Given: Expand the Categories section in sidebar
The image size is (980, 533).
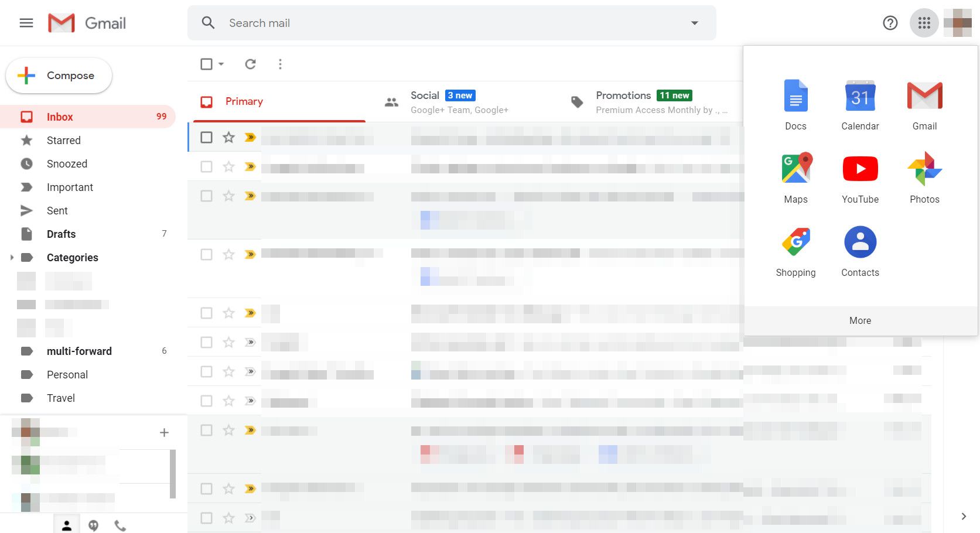Looking at the screenshot, I should click(x=12, y=257).
